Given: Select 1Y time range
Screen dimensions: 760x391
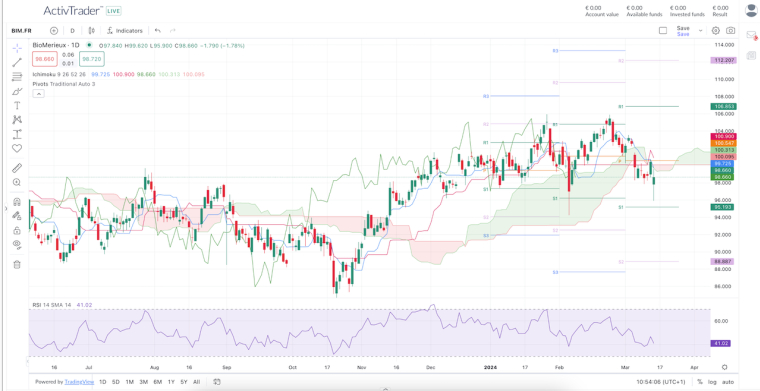Looking at the screenshot, I should pos(171,382).
